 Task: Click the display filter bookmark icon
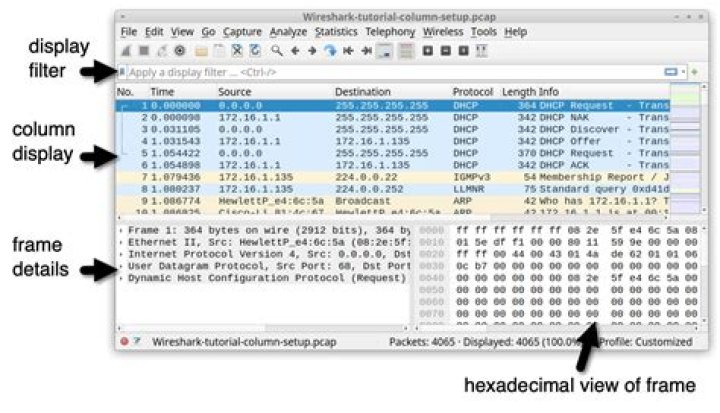[x=122, y=73]
